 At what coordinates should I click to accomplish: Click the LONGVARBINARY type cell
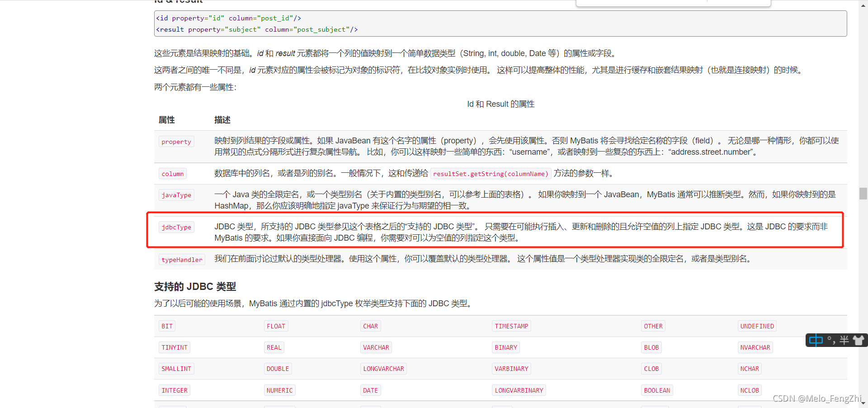pyautogui.click(x=519, y=390)
